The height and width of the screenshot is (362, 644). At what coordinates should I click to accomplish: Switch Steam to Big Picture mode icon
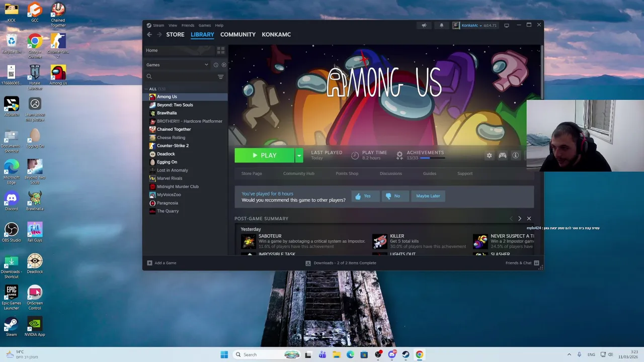[x=507, y=25]
